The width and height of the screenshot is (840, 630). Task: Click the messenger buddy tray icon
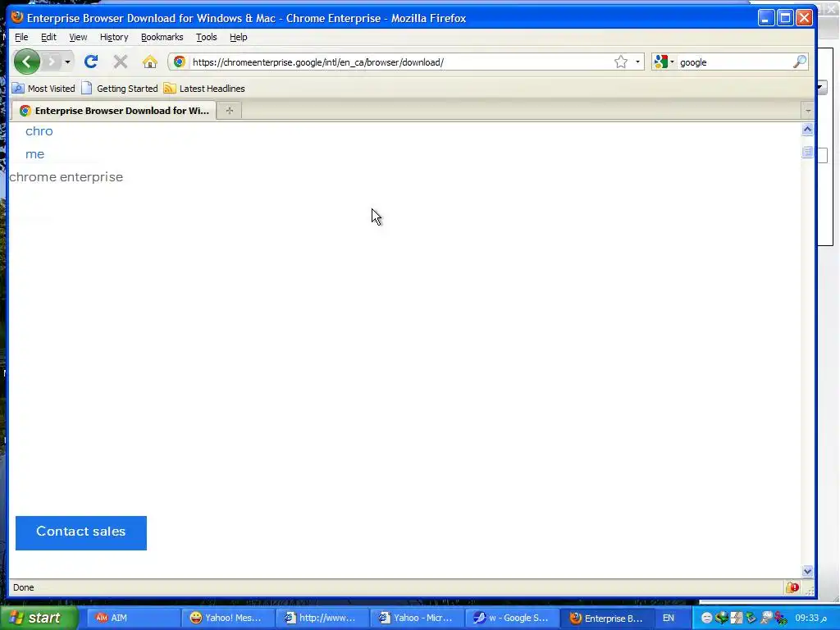click(781, 619)
